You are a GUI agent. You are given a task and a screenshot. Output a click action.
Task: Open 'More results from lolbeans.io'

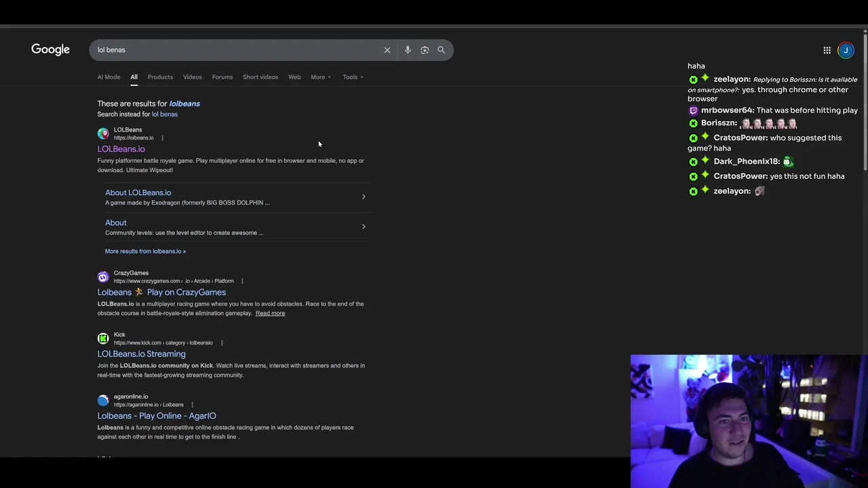[145, 251]
